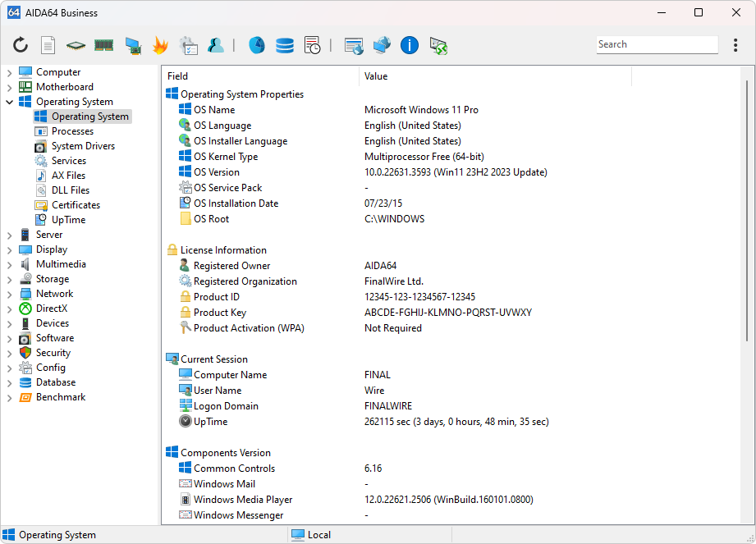Open the Report page icon
The image size is (756, 544).
[48, 45]
